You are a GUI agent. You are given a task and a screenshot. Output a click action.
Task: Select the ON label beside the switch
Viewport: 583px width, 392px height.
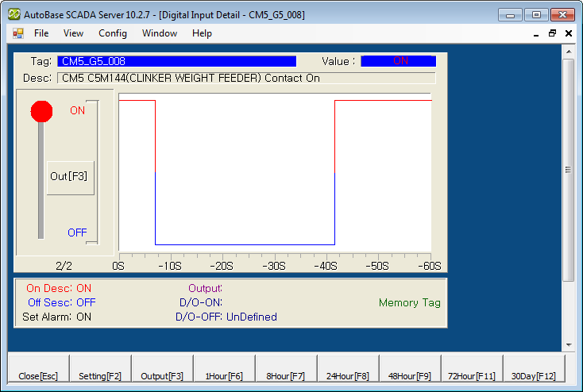coord(77,110)
